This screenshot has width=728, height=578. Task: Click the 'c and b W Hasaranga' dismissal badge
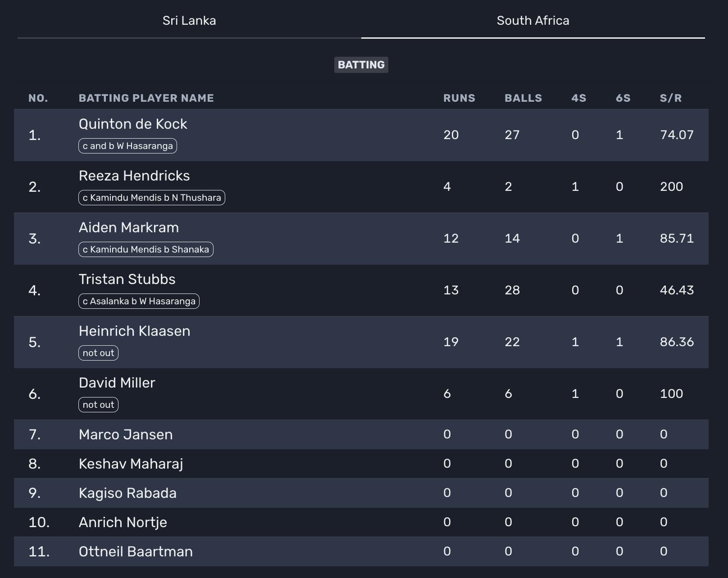[x=127, y=146]
